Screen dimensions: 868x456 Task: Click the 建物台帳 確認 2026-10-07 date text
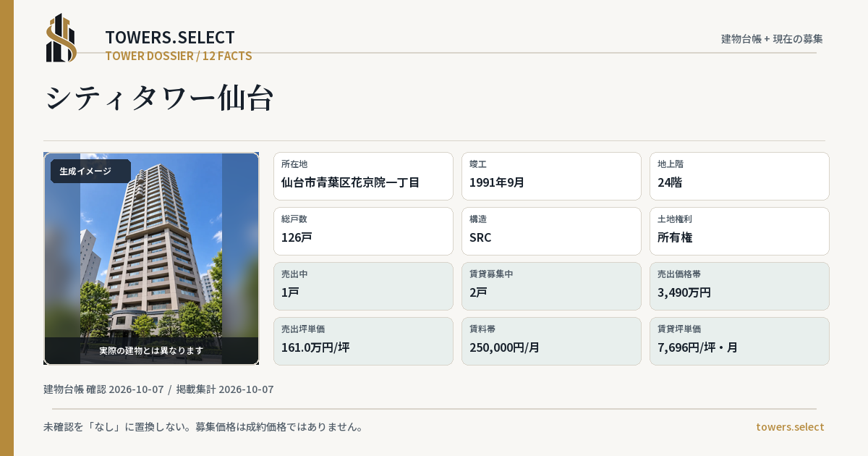103,389
